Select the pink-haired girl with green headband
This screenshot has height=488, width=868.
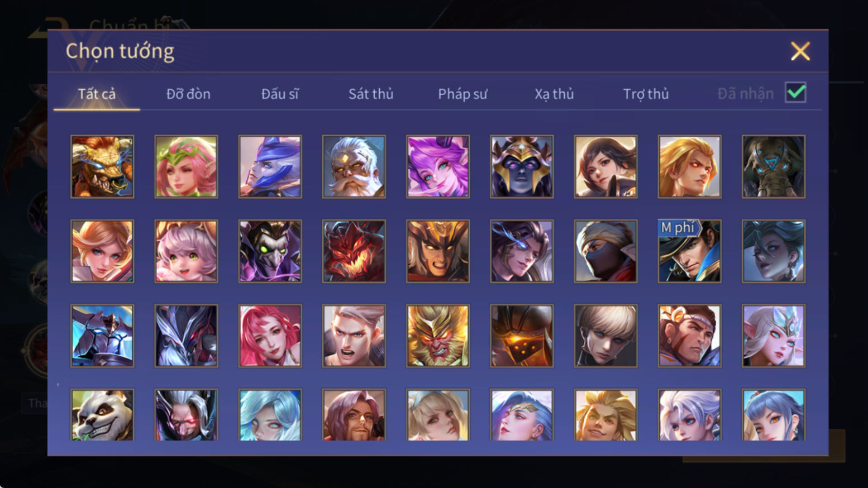click(186, 166)
